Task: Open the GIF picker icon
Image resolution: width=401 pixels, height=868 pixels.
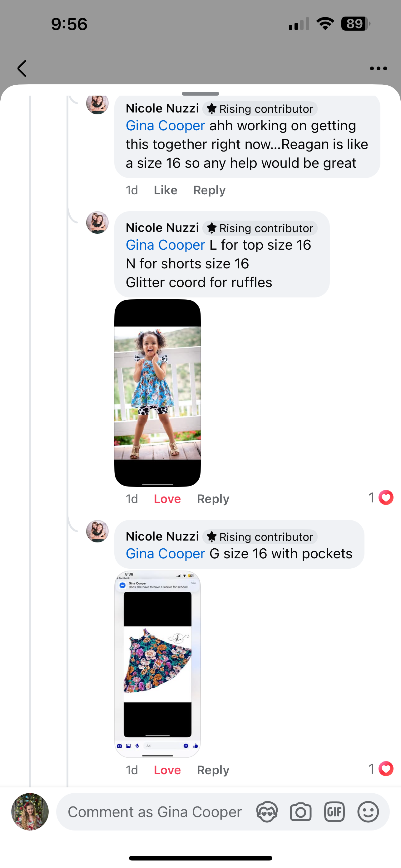Action: click(334, 812)
